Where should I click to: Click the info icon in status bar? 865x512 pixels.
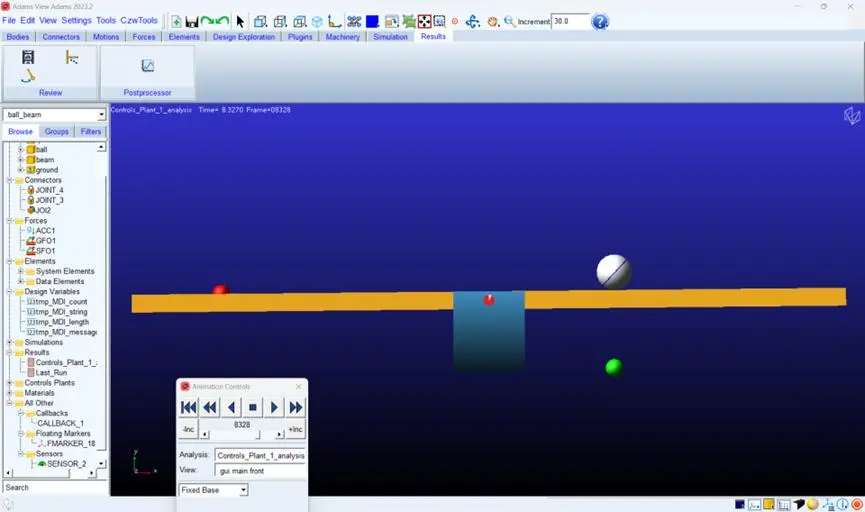[842, 504]
